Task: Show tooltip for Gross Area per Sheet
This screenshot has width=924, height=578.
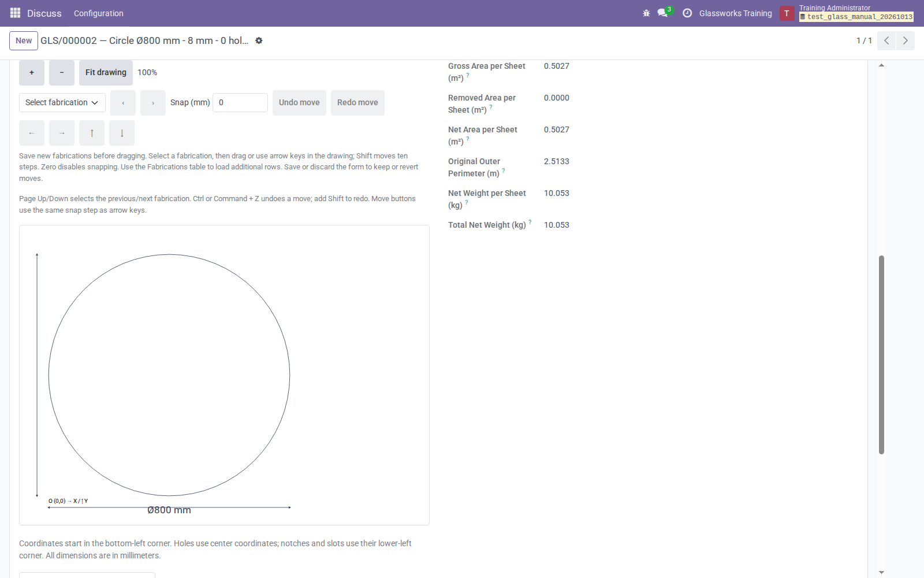Action: point(468,75)
